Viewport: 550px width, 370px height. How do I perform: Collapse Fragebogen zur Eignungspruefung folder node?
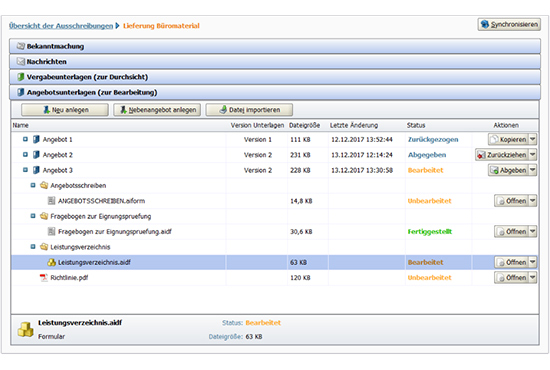pyautogui.click(x=33, y=216)
